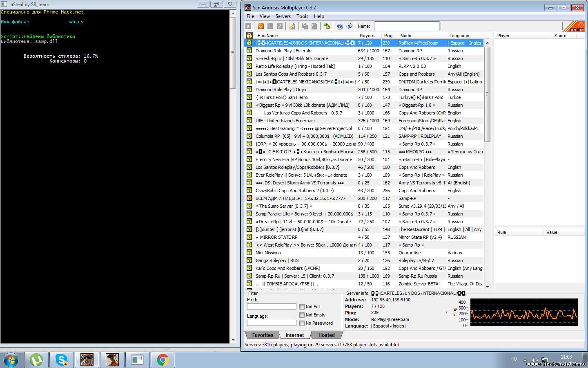Image resolution: width=588 pixels, height=368 pixels.
Task: Click the Connect play icon in SA-MP toolbar
Action: [x=248, y=26]
